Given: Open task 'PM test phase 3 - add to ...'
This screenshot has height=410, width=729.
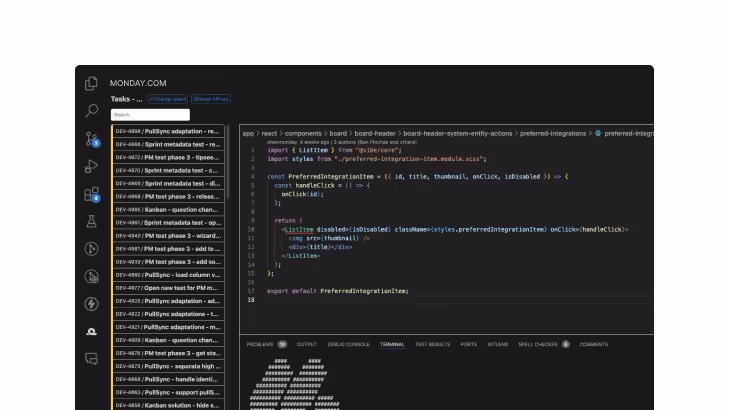Looking at the screenshot, I should tap(168, 249).
